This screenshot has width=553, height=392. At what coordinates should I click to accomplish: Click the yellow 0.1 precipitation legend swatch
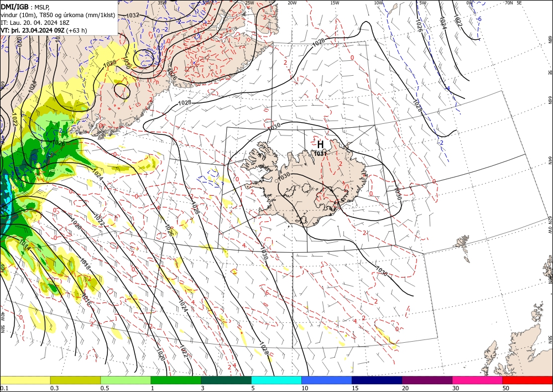(25, 380)
